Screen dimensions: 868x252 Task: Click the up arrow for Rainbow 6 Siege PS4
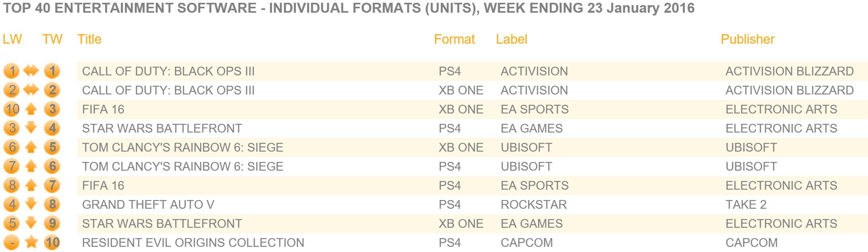point(31,166)
